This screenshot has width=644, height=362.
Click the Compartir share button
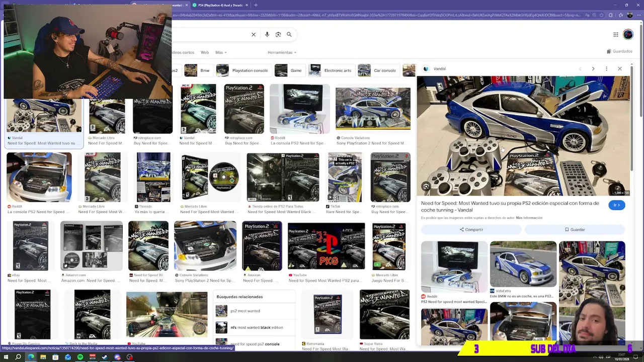tap(471, 230)
